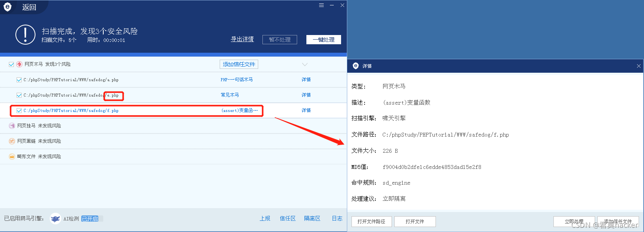The image size is (644, 232).
Task: Click the 立即处理 button
Action: point(574,222)
